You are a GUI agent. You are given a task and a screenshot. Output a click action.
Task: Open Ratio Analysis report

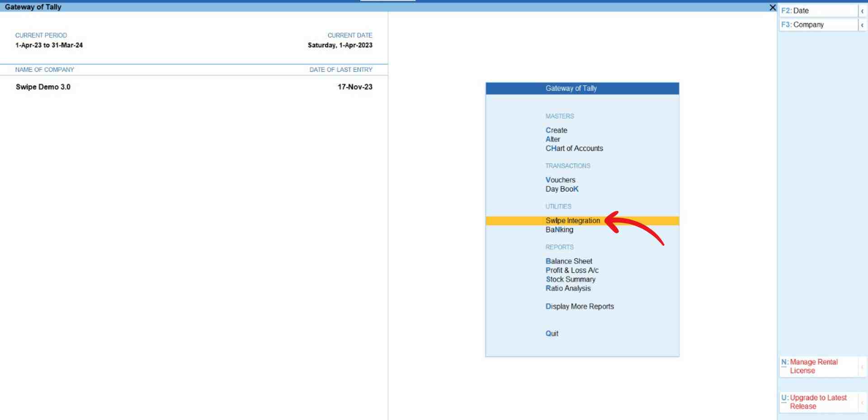(x=568, y=288)
